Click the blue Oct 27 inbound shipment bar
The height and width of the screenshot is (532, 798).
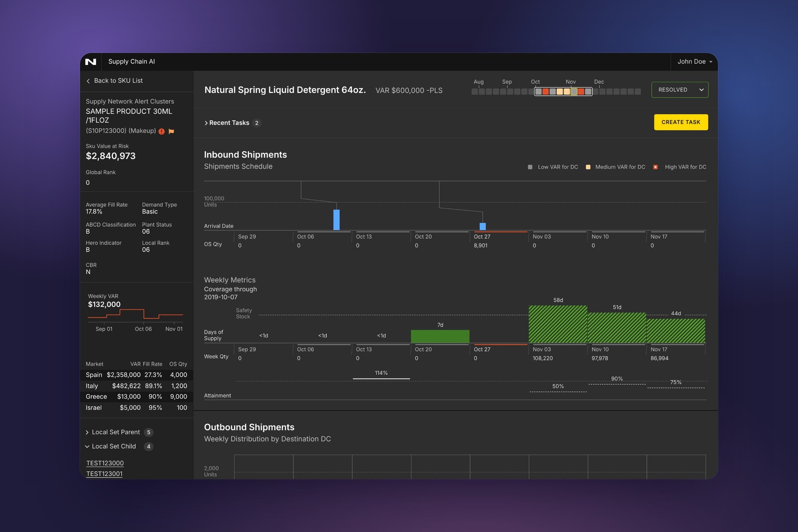482,227
